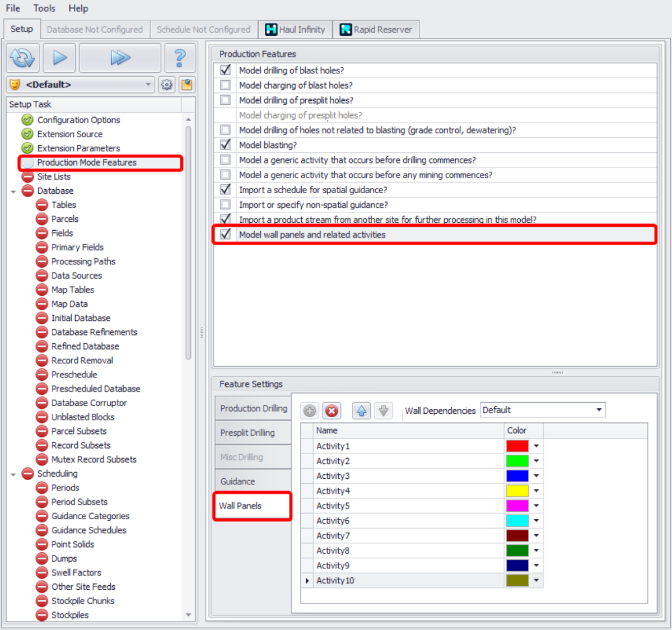
Task: Click the red color swatch for Activity1
Action: (517, 446)
